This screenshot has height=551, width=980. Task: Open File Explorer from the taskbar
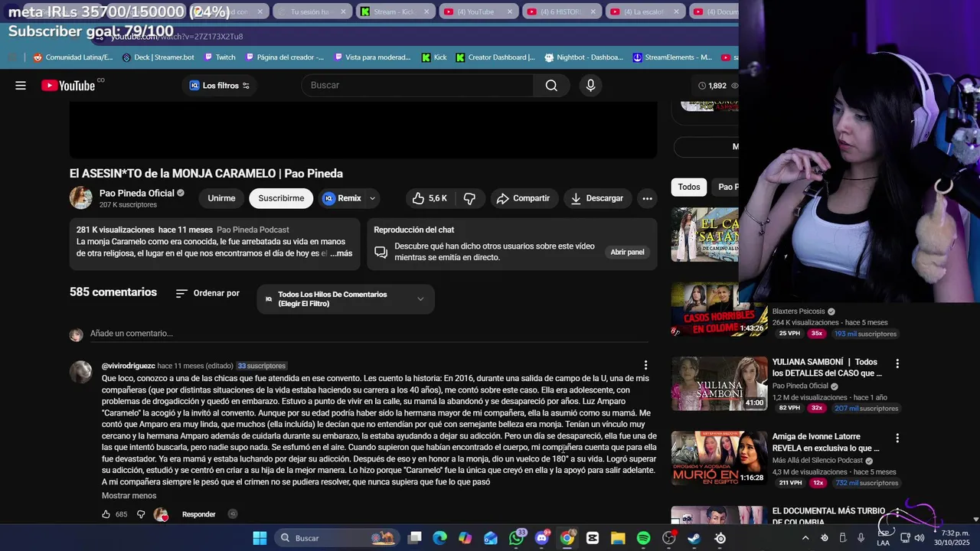tap(618, 538)
